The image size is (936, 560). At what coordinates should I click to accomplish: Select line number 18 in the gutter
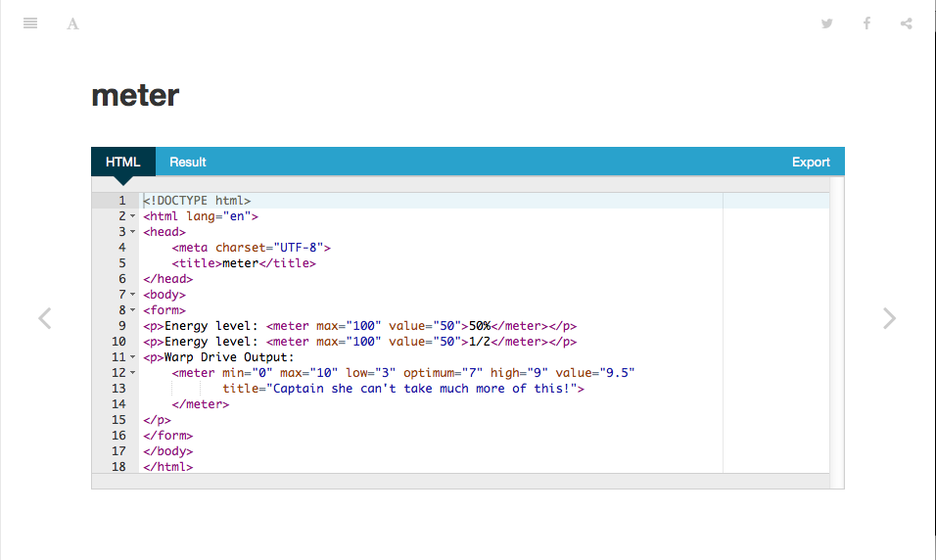coord(118,467)
